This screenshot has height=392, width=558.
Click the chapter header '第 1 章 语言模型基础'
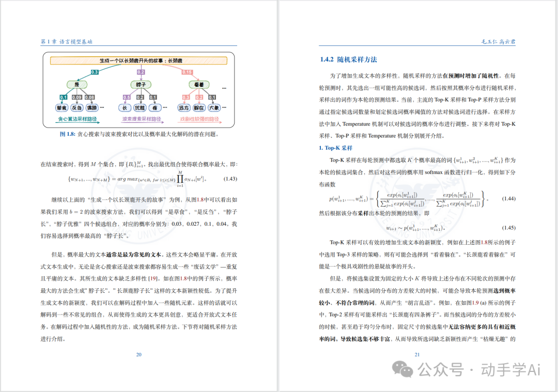click(67, 42)
